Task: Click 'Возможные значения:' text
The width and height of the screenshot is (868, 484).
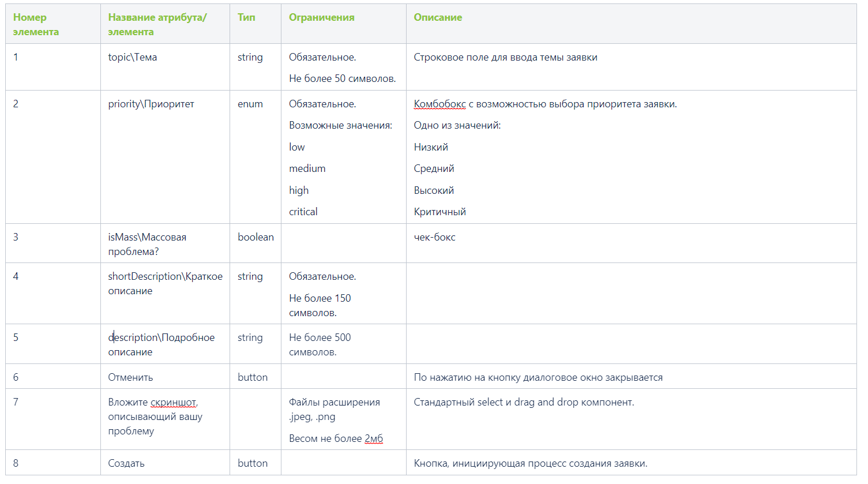Action: pyautogui.click(x=340, y=125)
